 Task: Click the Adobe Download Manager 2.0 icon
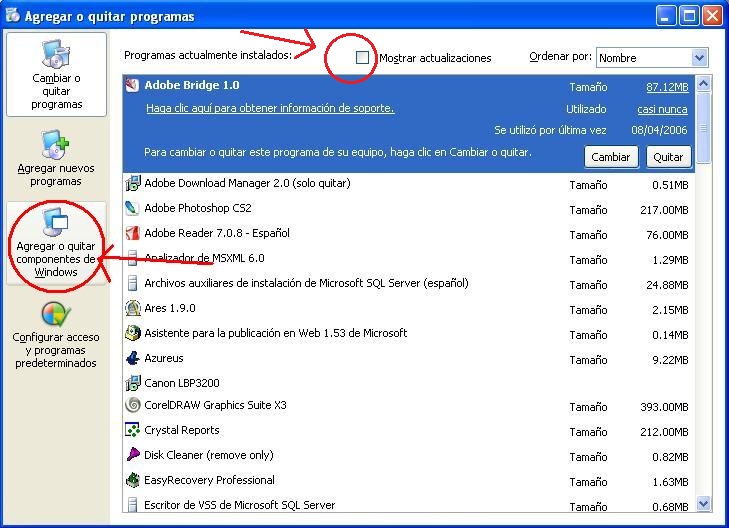pyautogui.click(x=133, y=183)
